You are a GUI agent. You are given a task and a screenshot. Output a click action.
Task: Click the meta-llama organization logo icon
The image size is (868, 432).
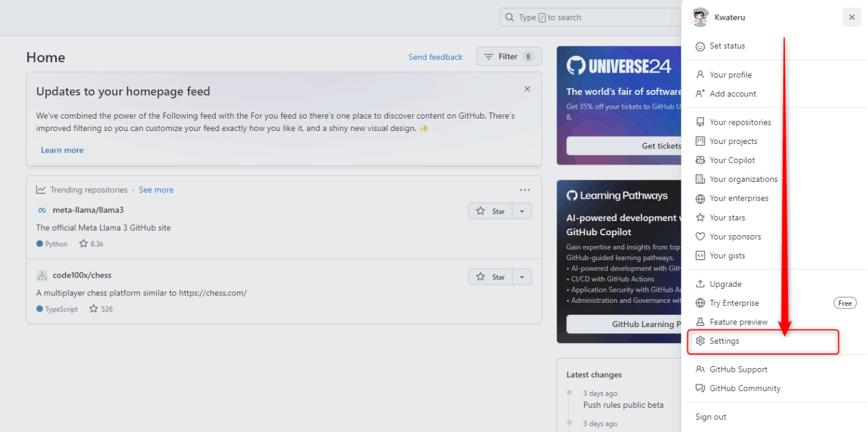click(42, 210)
